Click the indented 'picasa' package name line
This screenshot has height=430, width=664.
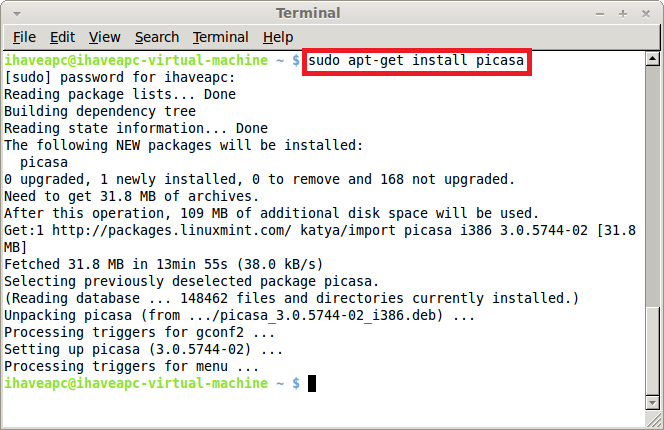44,163
